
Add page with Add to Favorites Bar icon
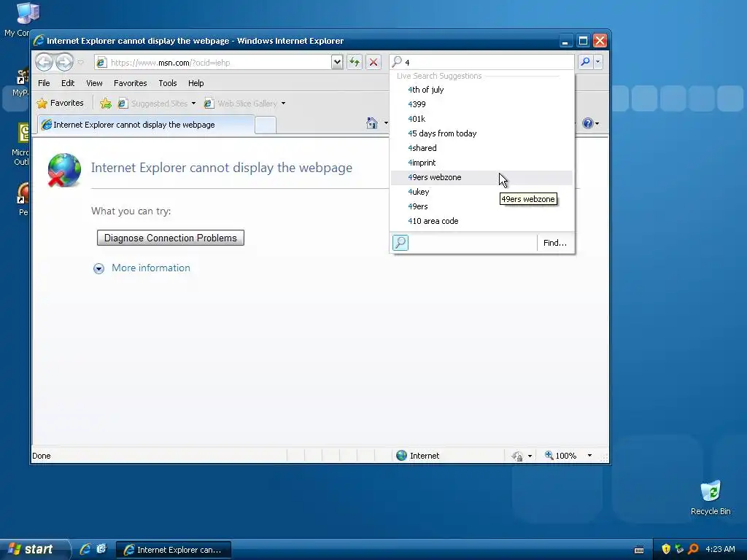(106, 104)
